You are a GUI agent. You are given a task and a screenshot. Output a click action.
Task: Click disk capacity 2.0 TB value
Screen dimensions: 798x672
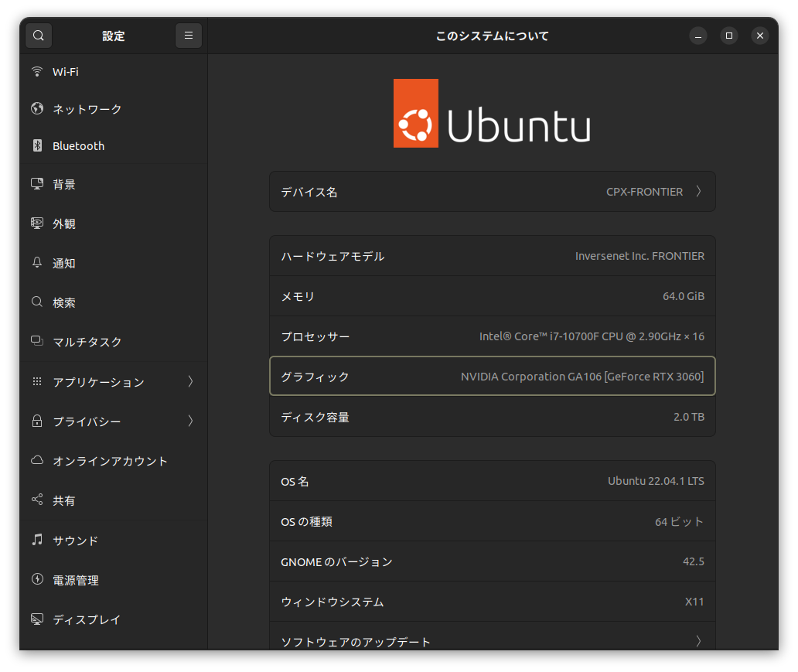click(689, 417)
